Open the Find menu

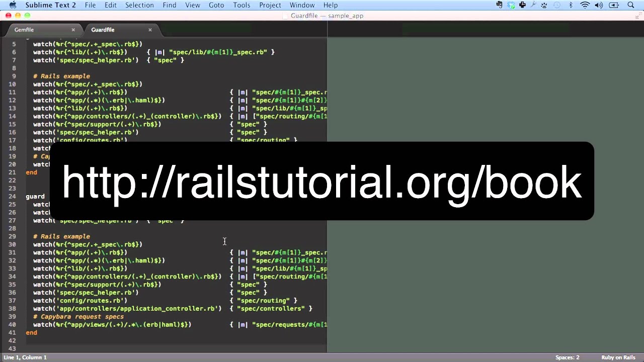point(170,5)
